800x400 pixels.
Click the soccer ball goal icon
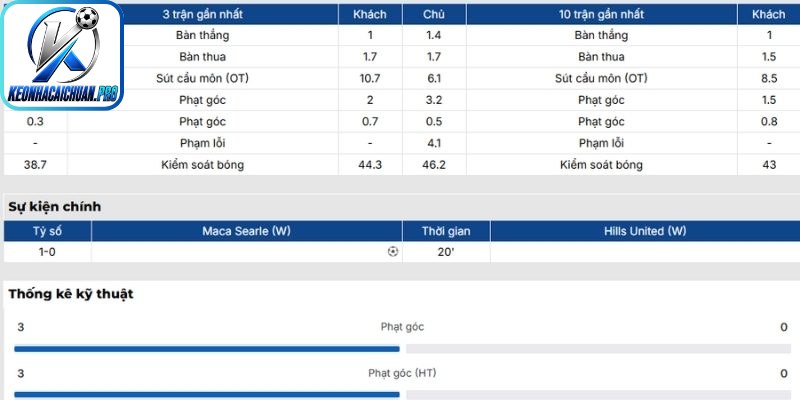point(392,252)
